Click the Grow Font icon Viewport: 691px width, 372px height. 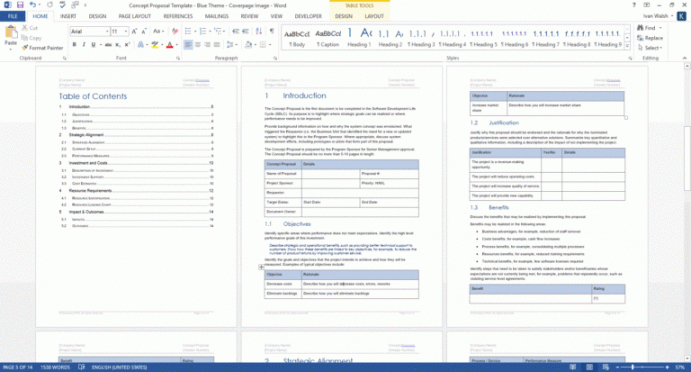point(134,31)
